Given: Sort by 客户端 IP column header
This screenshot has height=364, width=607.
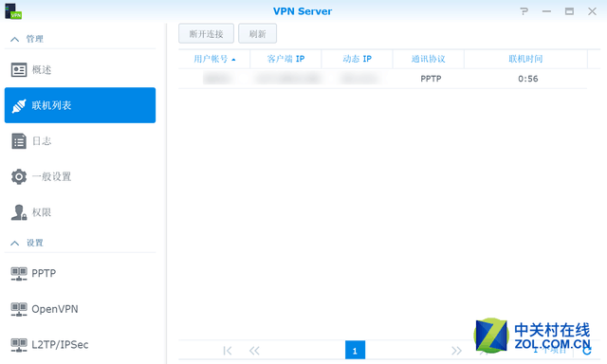Looking at the screenshot, I should click(x=285, y=59).
